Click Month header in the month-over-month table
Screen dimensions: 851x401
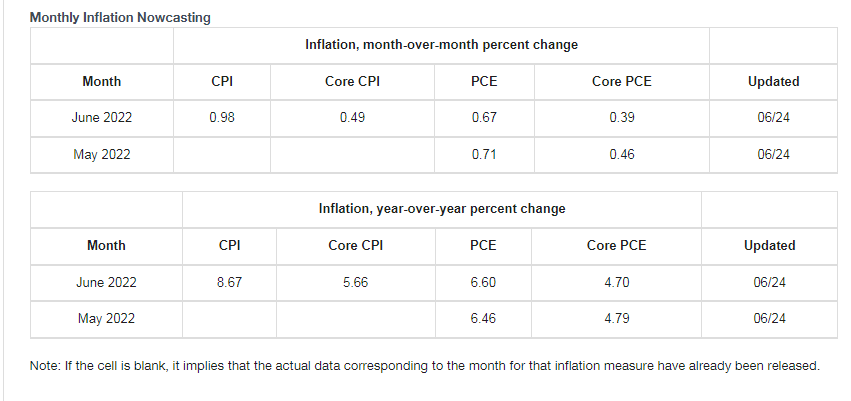[x=102, y=82]
